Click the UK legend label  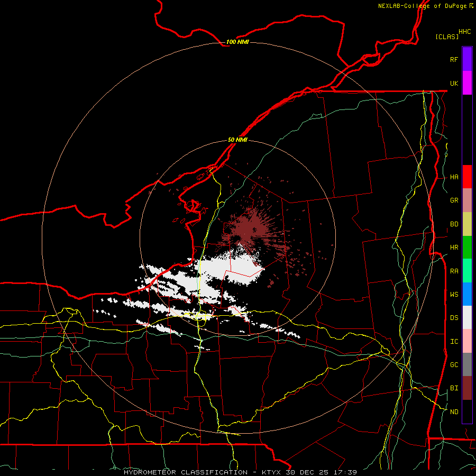454,83
